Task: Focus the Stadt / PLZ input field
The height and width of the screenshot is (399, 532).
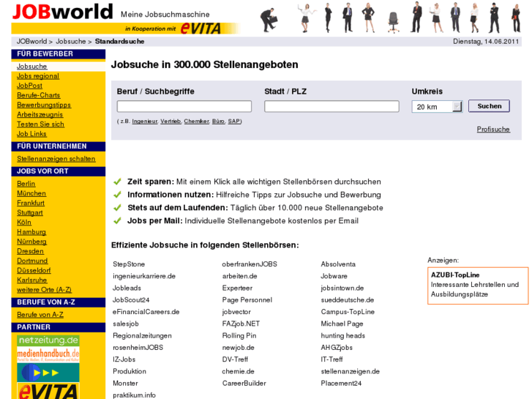Action: [x=331, y=106]
